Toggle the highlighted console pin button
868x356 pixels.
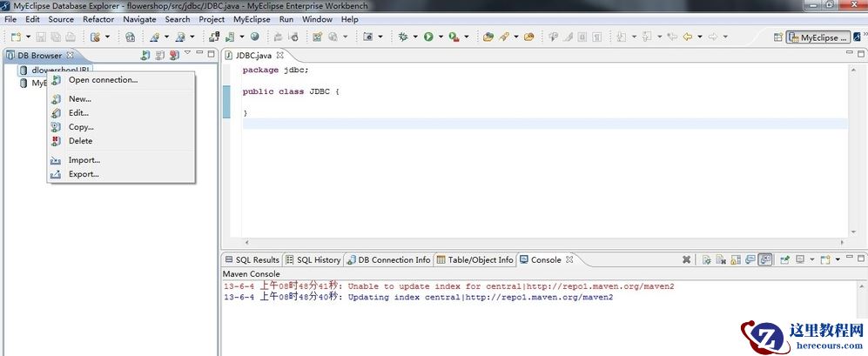click(x=764, y=259)
